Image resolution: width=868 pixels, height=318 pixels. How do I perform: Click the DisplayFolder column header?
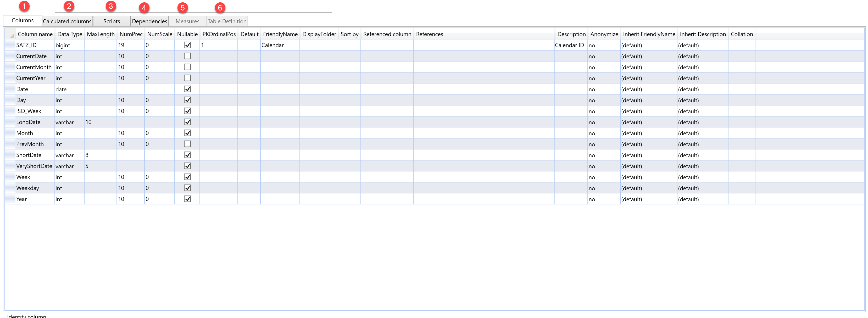pyautogui.click(x=319, y=34)
